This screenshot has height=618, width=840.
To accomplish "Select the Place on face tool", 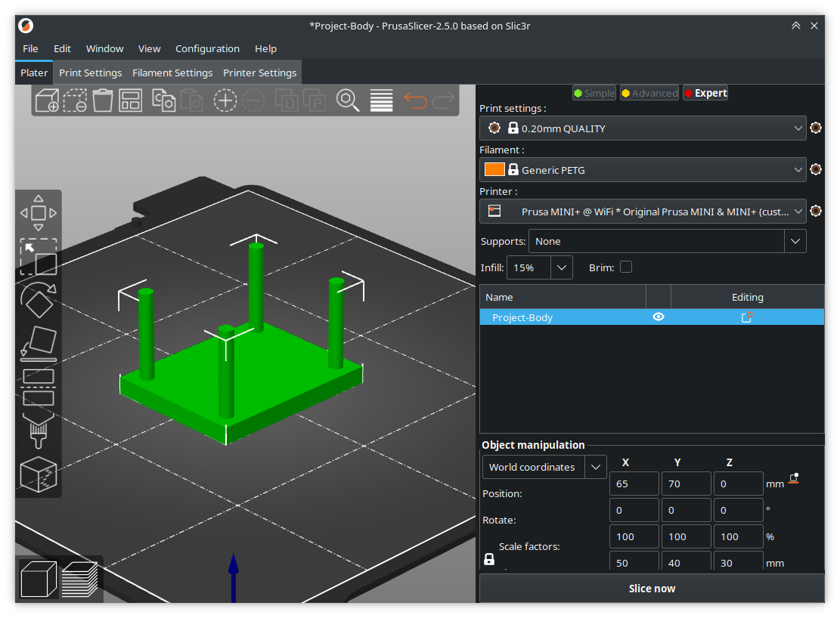I will pyautogui.click(x=38, y=342).
